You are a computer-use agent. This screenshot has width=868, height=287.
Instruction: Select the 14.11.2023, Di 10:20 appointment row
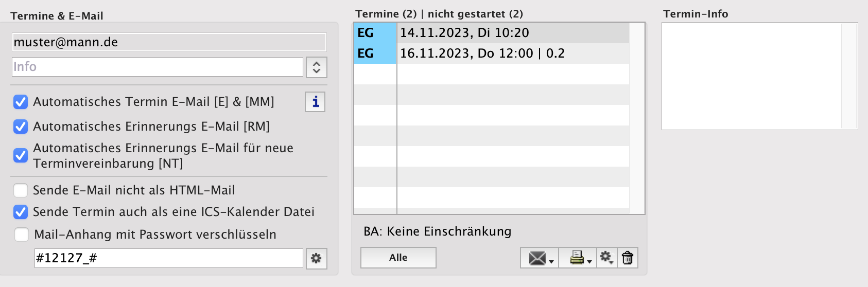click(512, 33)
